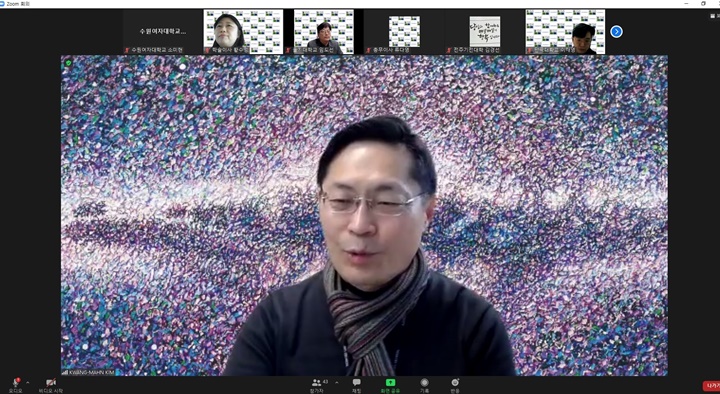
Task: Show next participants with blue arrow
Action: tap(616, 32)
